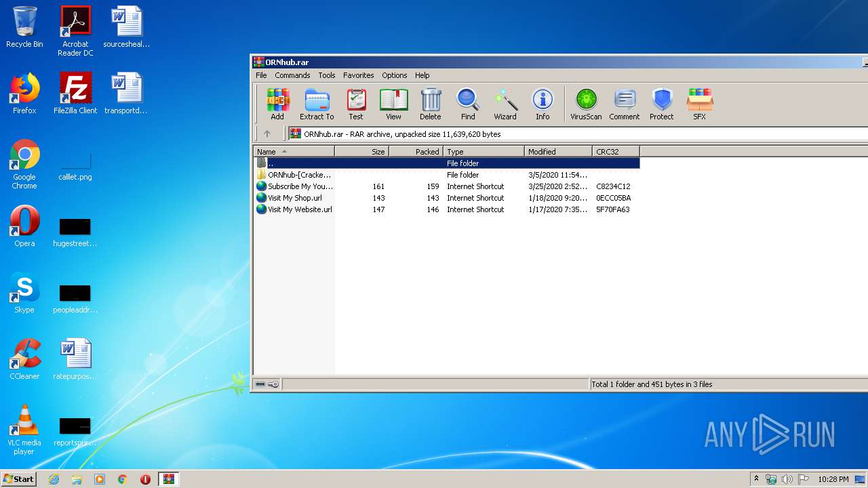Select Visit My Website.url file

click(x=447, y=209)
